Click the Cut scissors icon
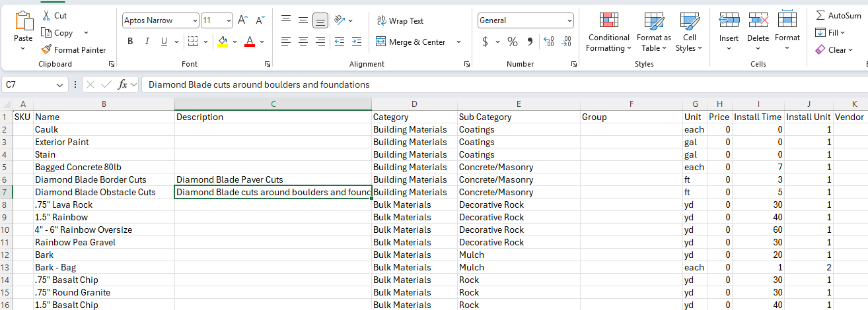The image size is (868, 310). pos(46,15)
